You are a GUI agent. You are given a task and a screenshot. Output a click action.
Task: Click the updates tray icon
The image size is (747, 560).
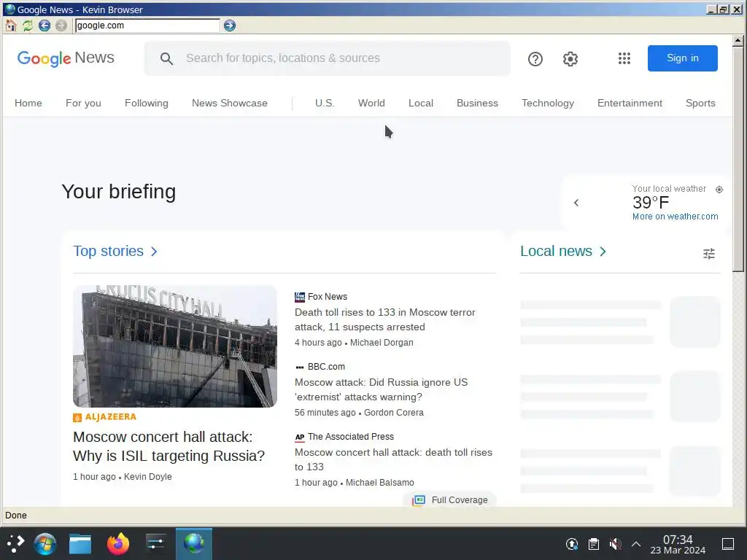[572, 544]
